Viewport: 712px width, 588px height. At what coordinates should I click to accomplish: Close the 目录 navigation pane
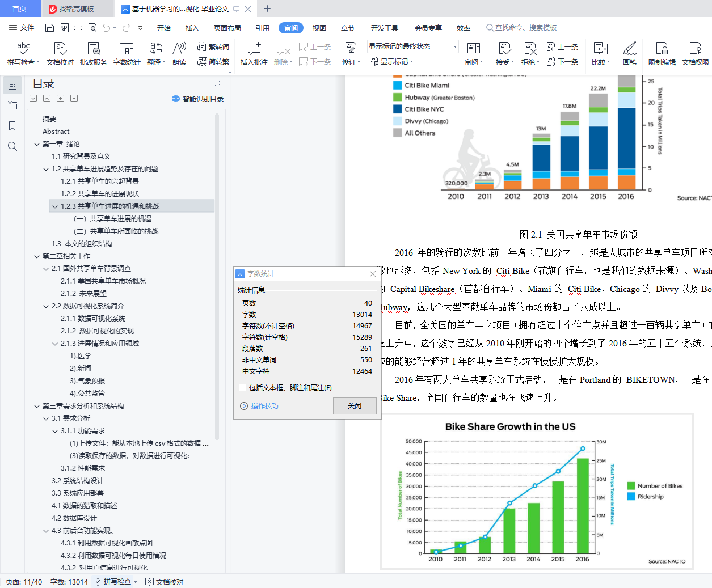coord(217,83)
